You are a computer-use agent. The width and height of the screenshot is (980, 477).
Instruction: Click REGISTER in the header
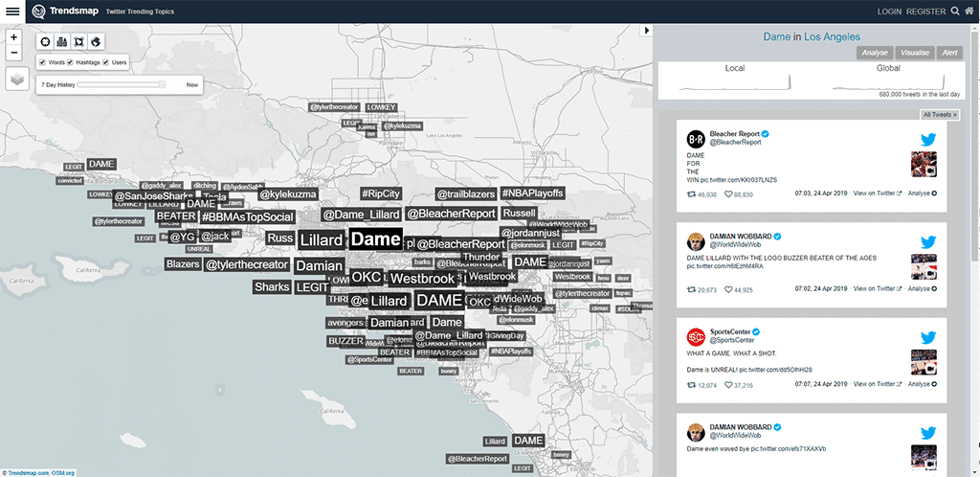pos(926,11)
